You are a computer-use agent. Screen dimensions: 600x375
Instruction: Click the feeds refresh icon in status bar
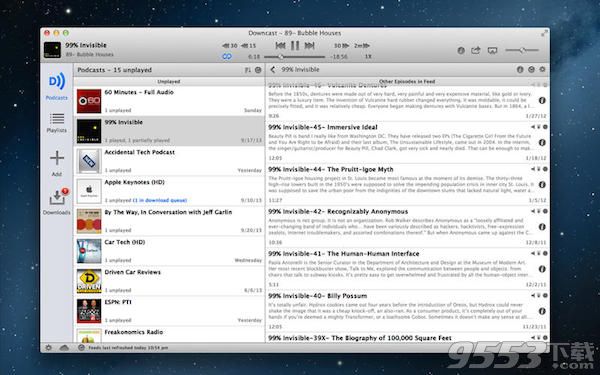81,348
